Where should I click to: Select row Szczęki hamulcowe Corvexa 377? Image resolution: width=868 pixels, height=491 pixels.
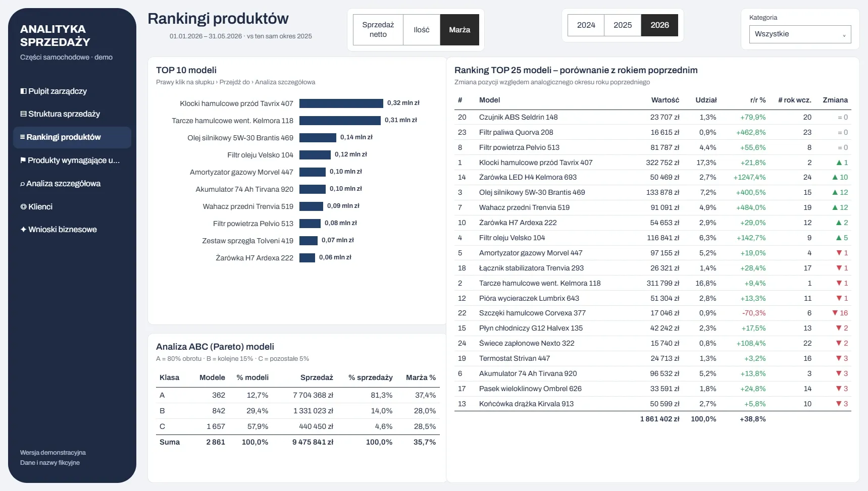pyautogui.click(x=653, y=313)
